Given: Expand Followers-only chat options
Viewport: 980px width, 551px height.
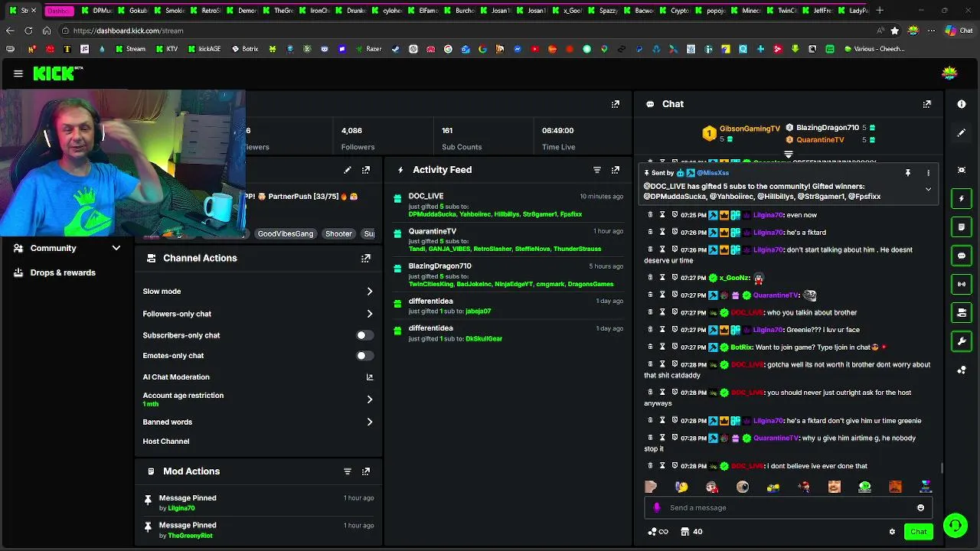Looking at the screenshot, I should tap(370, 314).
